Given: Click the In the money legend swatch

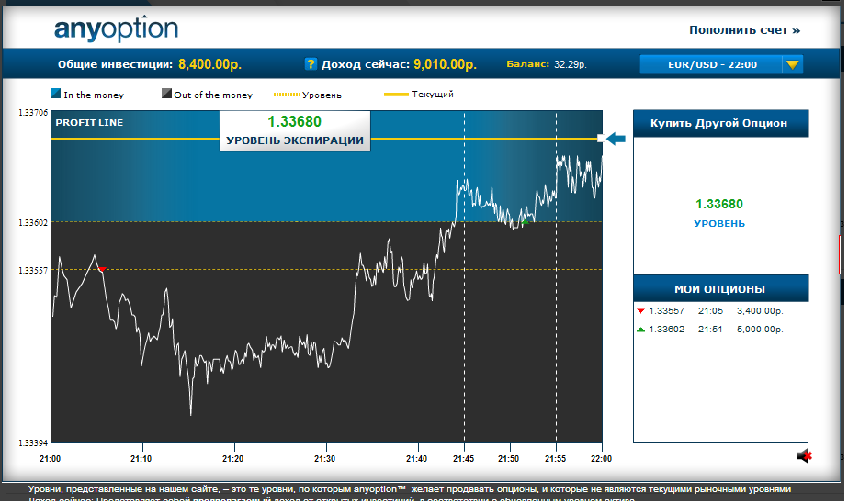Looking at the screenshot, I should coord(55,94).
